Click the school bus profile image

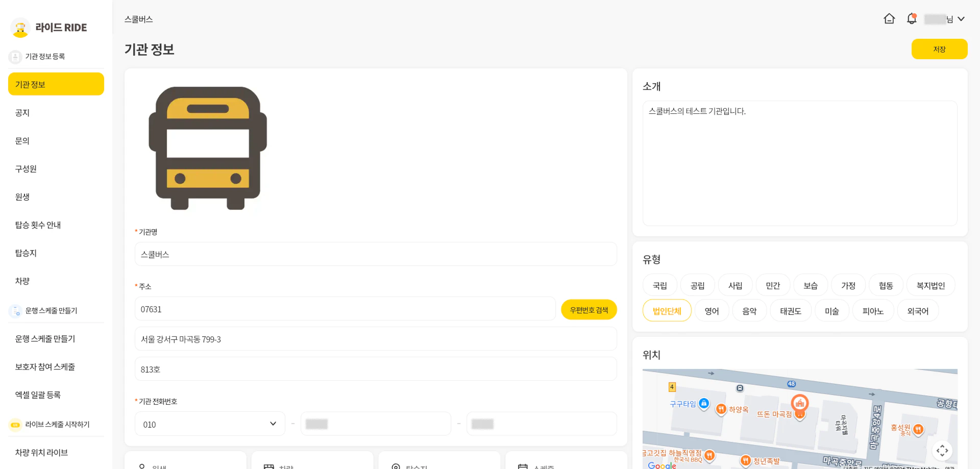click(208, 148)
